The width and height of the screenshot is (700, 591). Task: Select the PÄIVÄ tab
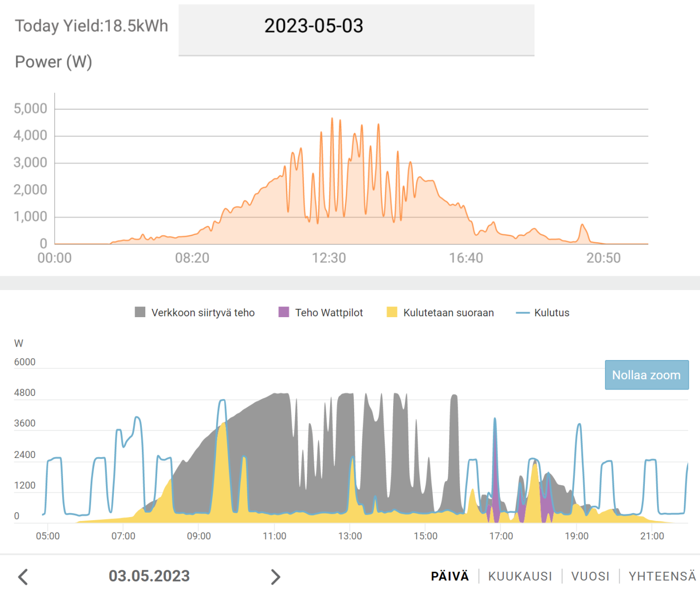[450, 576]
